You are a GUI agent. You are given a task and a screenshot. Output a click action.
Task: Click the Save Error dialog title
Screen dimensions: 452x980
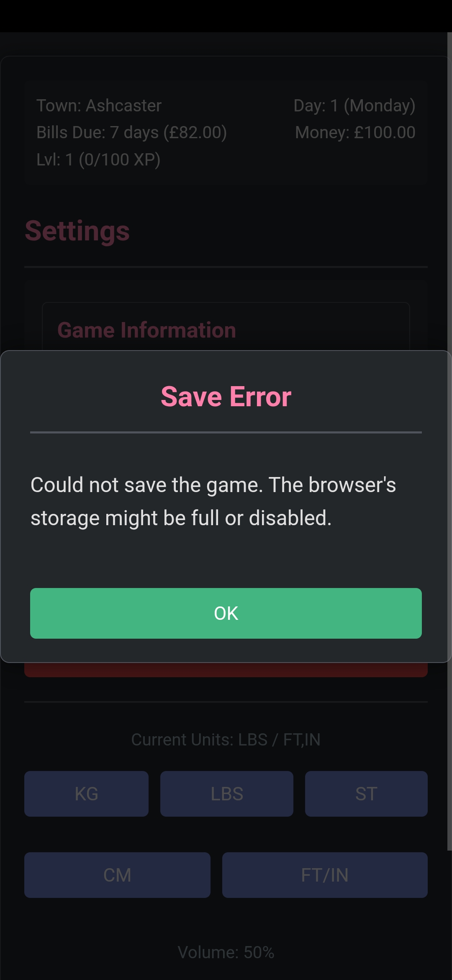(226, 396)
